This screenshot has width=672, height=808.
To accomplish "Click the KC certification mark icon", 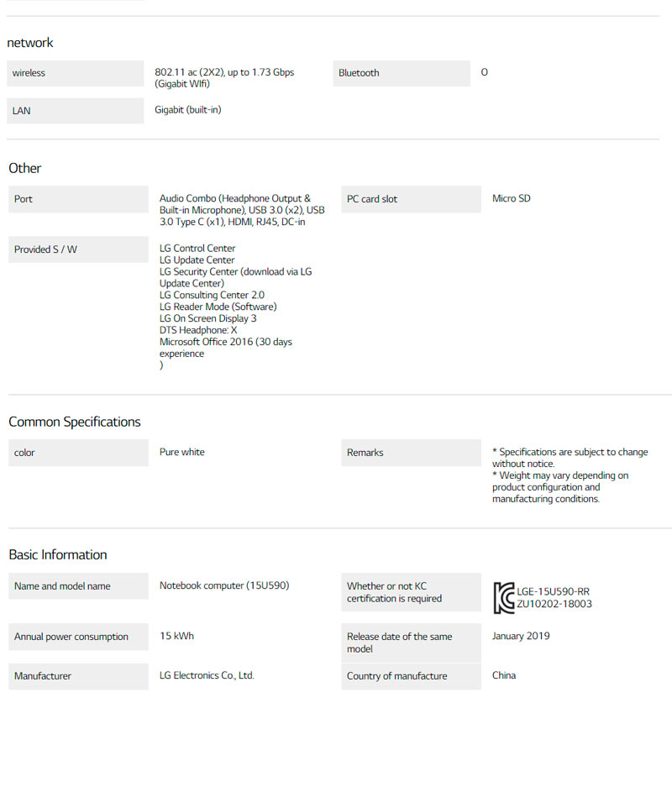I will (x=503, y=597).
